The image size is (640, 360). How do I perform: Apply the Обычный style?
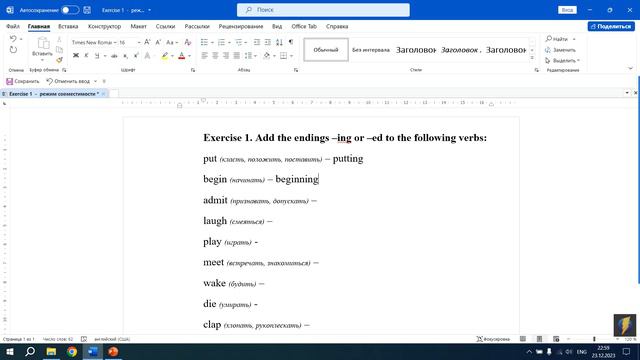(326, 50)
